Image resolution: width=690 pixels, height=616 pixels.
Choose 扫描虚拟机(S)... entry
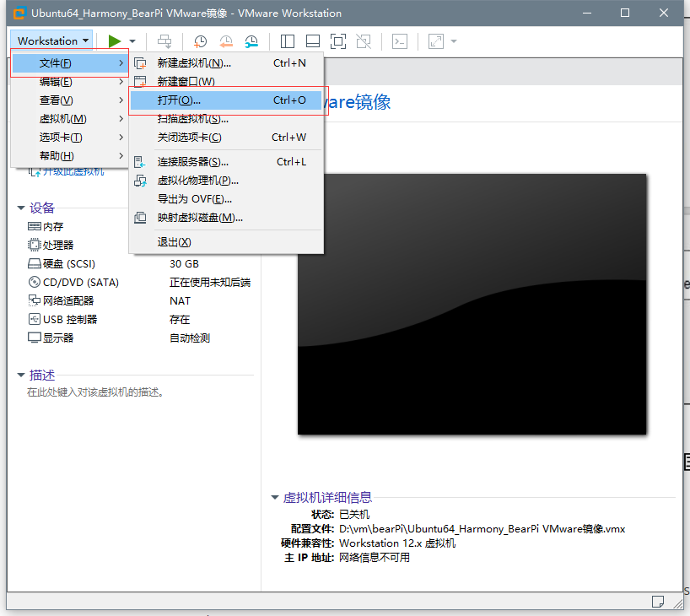(227, 119)
